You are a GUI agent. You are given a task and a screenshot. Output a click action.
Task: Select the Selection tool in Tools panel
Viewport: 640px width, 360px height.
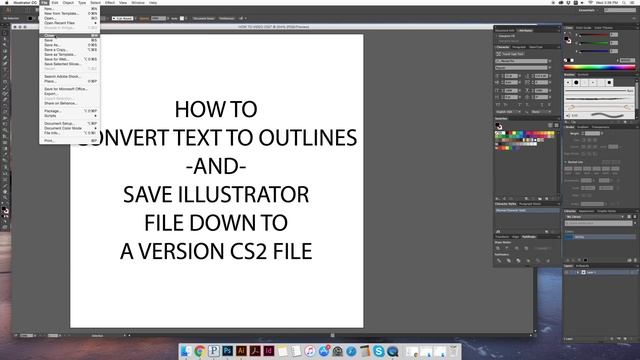(x=5, y=33)
